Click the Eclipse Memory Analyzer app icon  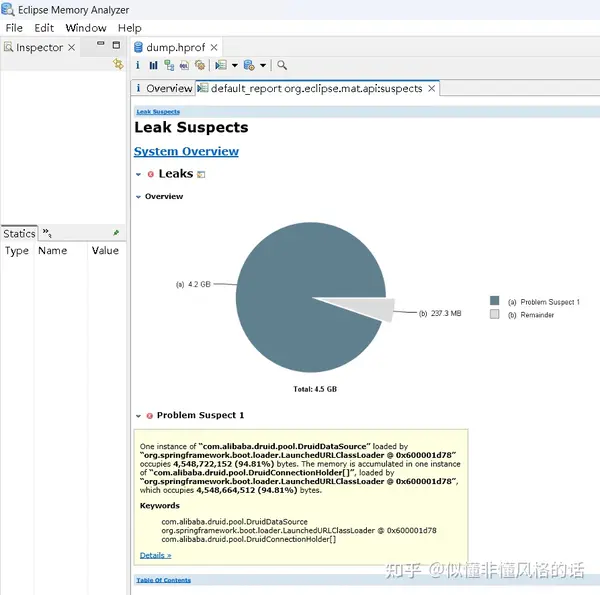tap(8, 9)
